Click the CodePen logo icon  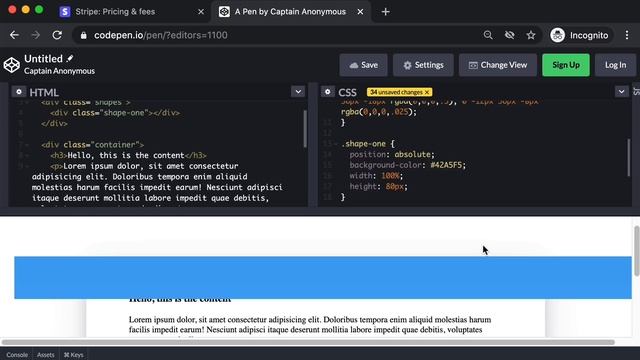(x=11, y=65)
